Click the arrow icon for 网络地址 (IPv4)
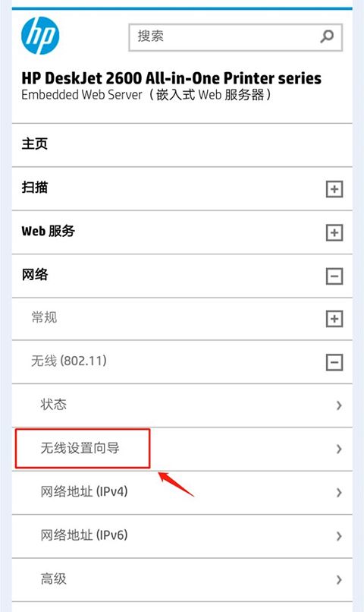364x612 pixels. click(x=339, y=493)
